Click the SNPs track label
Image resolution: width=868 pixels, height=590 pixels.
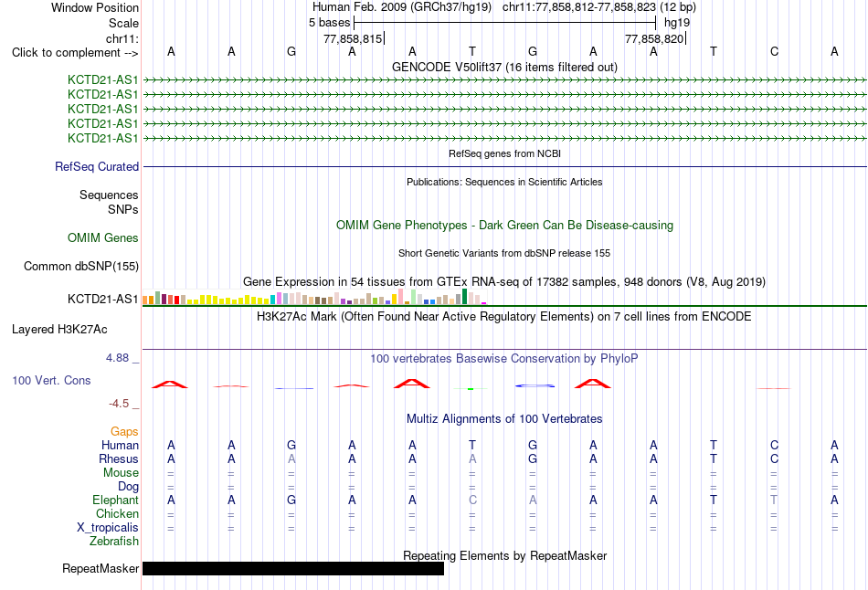123,209
